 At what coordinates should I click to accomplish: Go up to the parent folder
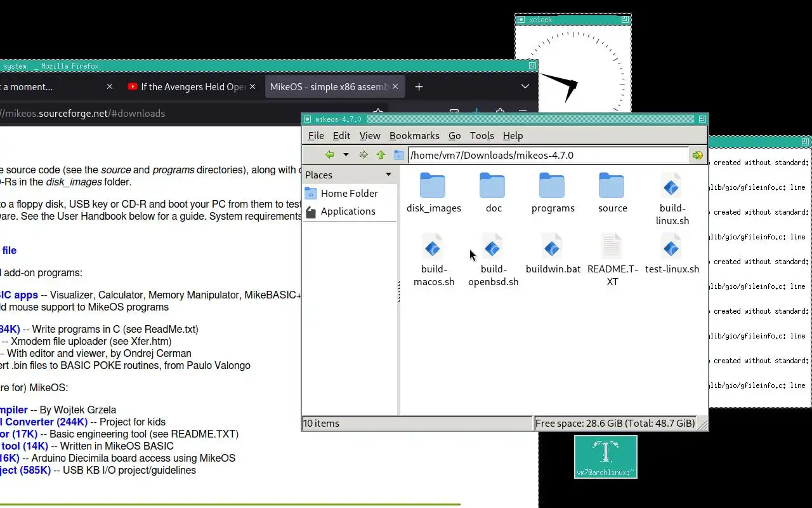(381, 155)
